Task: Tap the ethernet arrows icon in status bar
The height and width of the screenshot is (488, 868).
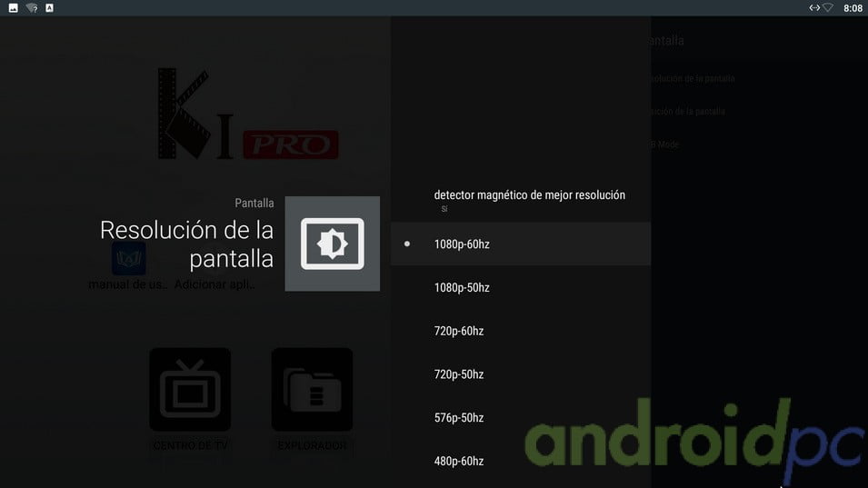Action: [814, 8]
